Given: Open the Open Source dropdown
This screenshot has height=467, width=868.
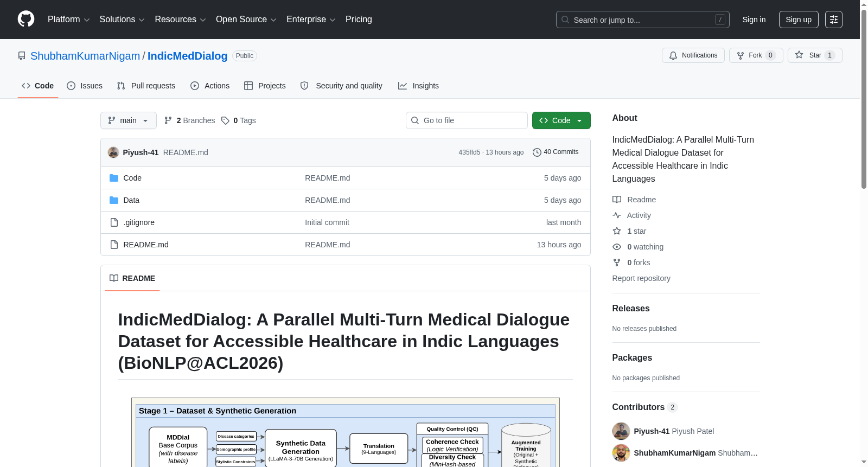Looking at the screenshot, I should (246, 20).
